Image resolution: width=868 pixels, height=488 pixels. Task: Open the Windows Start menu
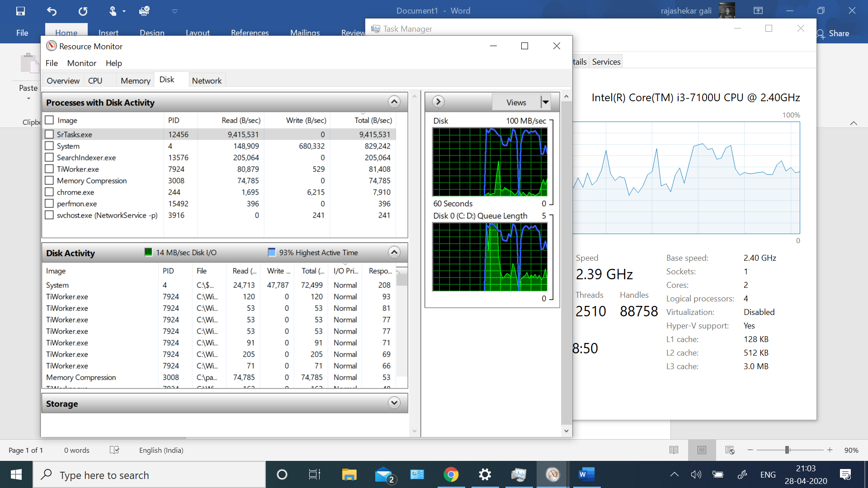(x=16, y=474)
